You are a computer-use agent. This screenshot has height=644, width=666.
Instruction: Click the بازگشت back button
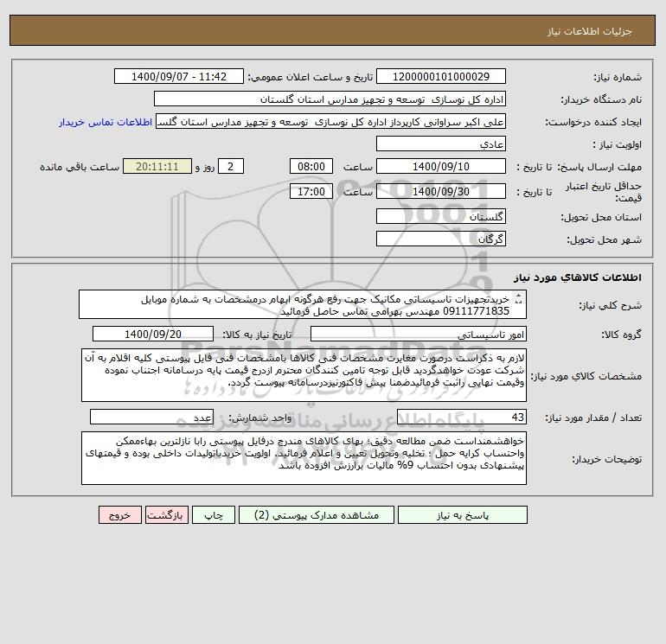166,515
